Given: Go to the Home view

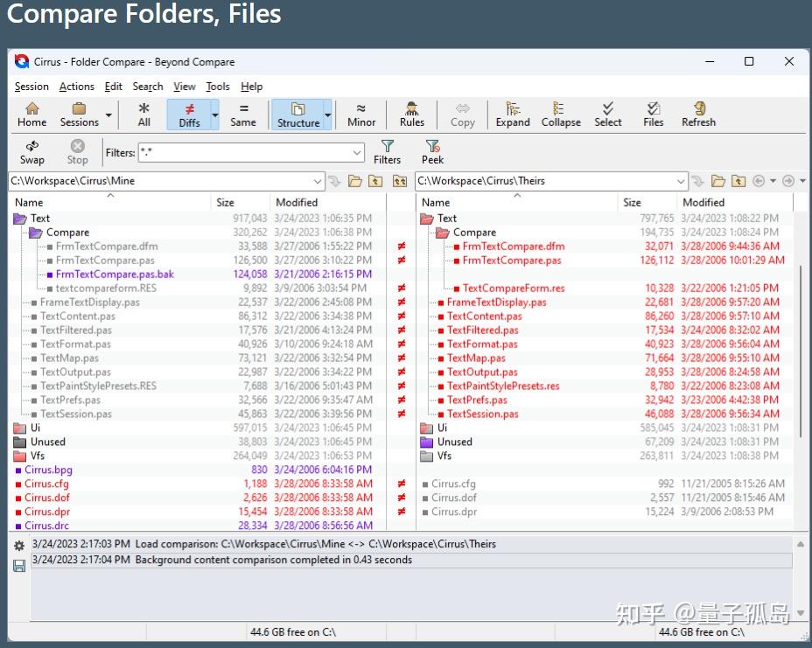Looking at the screenshot, I should point(32,115).
